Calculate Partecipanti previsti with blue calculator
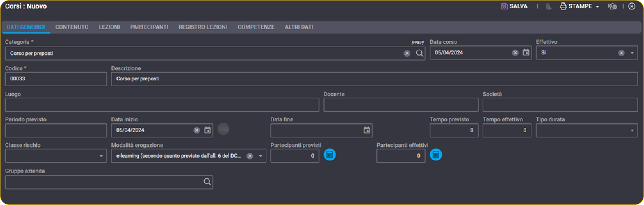 330,155
